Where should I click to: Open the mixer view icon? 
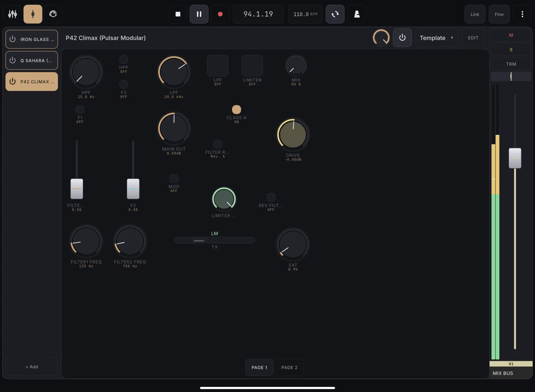(13, 14)
